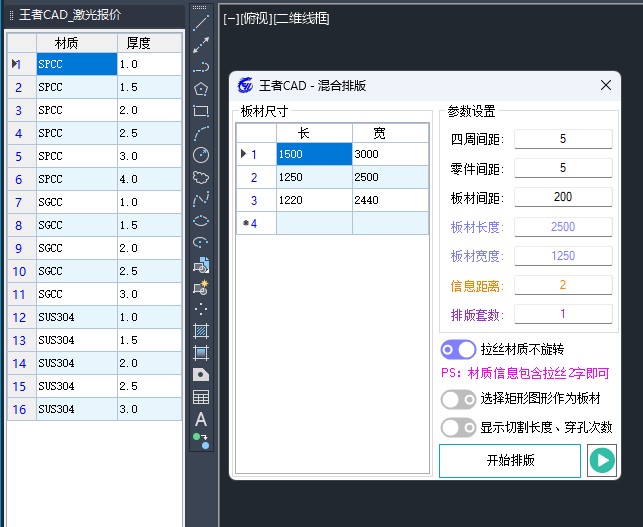Viewport: 643px width, 527px height.
Task: Click the 板材宽度 field showing 1250
Action: (563, 256)
